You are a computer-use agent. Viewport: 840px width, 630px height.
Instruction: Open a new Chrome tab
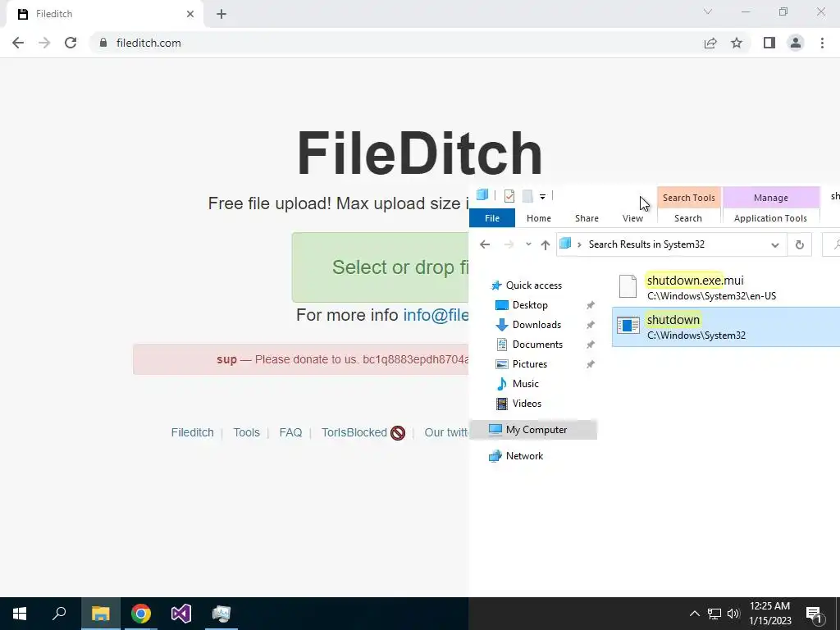point(221,14)
